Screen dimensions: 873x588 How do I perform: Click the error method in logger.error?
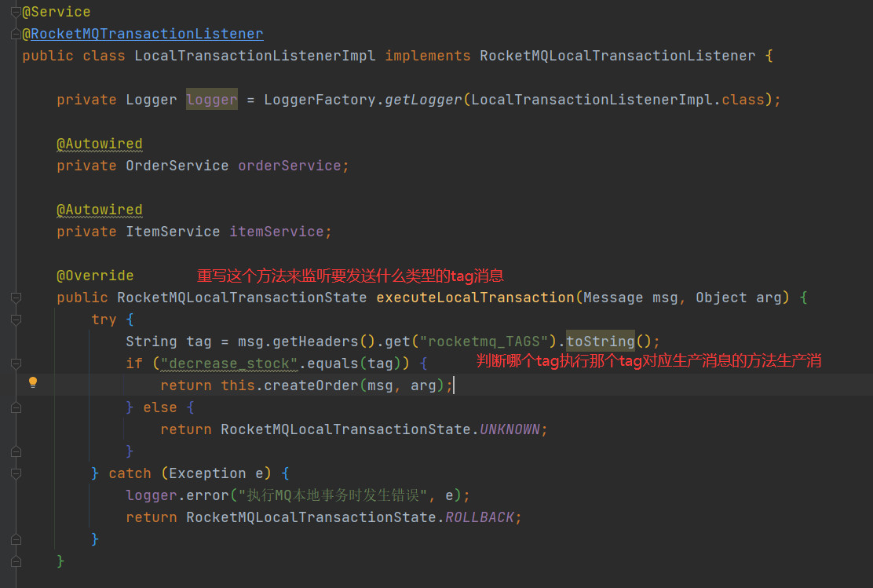point(208,495)
